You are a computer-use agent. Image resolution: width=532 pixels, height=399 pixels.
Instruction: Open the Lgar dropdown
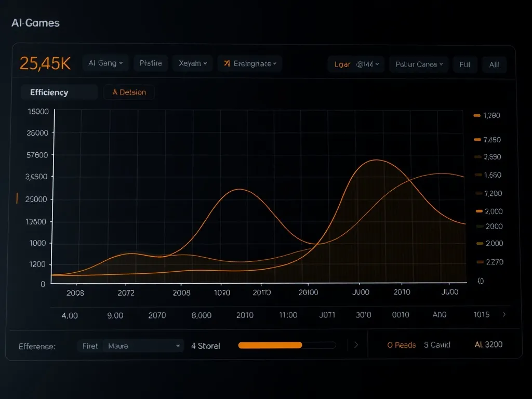point(356,64)
